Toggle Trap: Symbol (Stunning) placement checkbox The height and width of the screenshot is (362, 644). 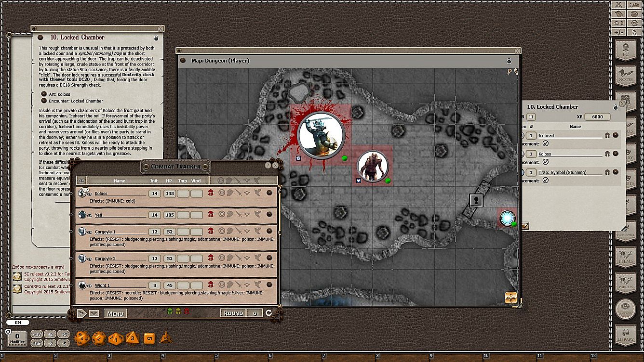pos(545,181)
